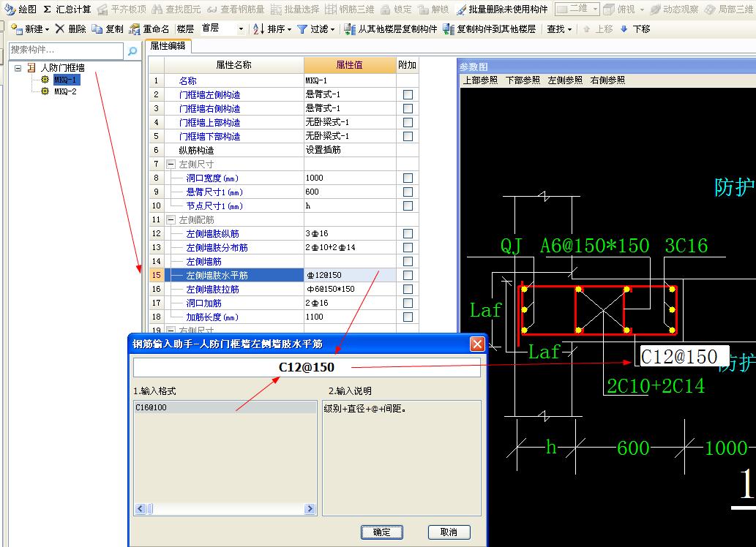The image size is (756, 547).
Task: Toggle checkbox for 门框墙下部构造 row
Action: pyautogui.click(x=408, y=137)
